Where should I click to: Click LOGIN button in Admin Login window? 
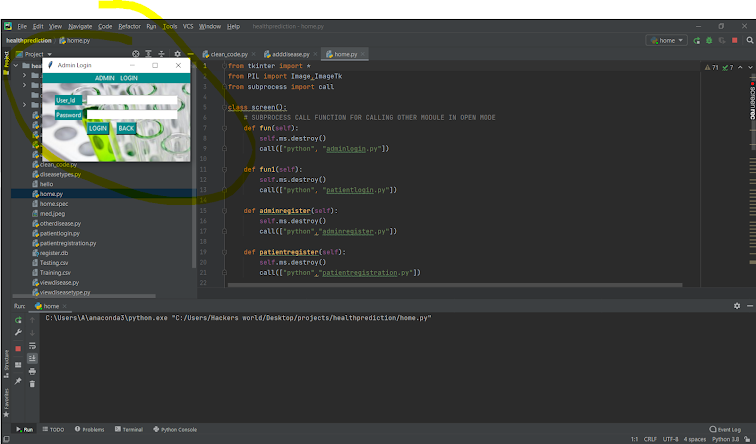tap(98, 128)
